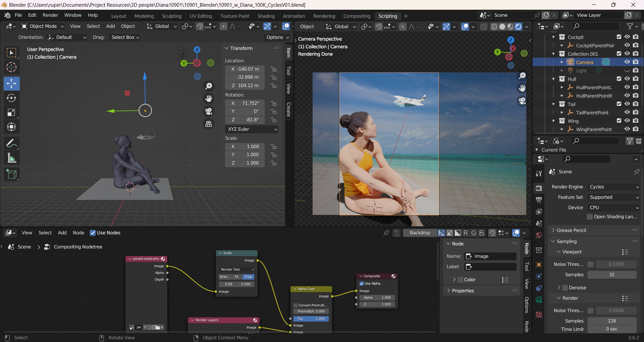Enable Convert Premultiplied in Alpha Over node
Viewport: 644px width, 342px height.
(296, 305)
